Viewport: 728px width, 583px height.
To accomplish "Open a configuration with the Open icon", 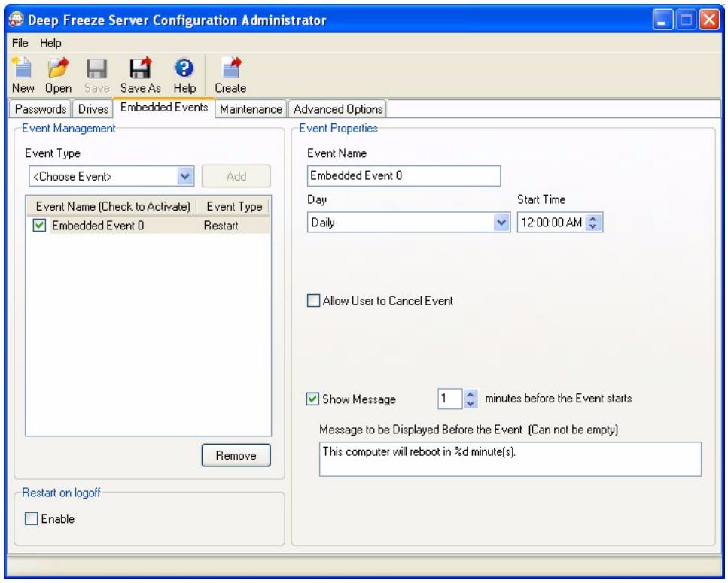I will click(x=58, y=74).
